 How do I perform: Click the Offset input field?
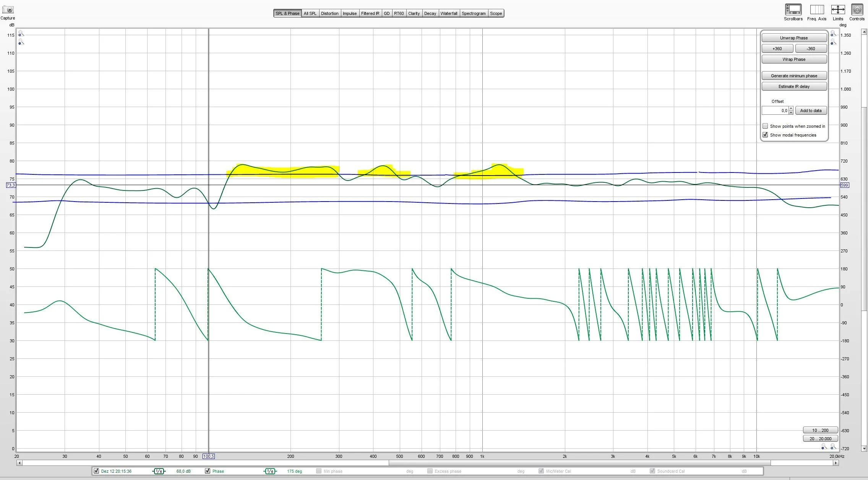775,111
